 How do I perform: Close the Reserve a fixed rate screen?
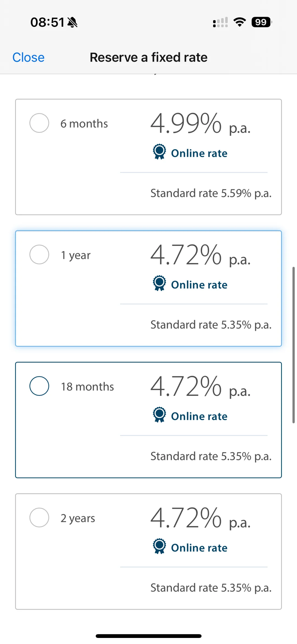pyautogui.click(x=28, y=57)
